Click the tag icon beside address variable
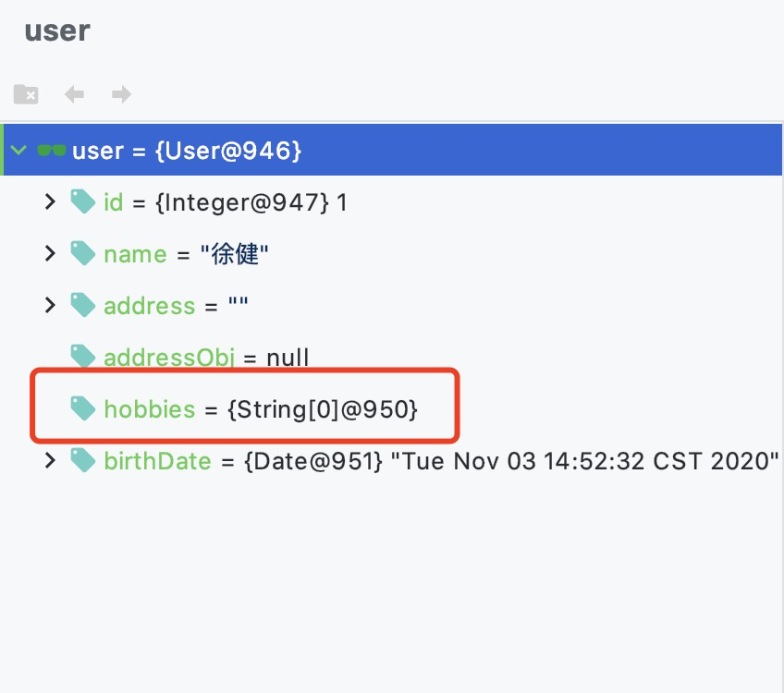The width and height of the screenshot is (784, 693). pyautogui.click(x=82, y=306)
